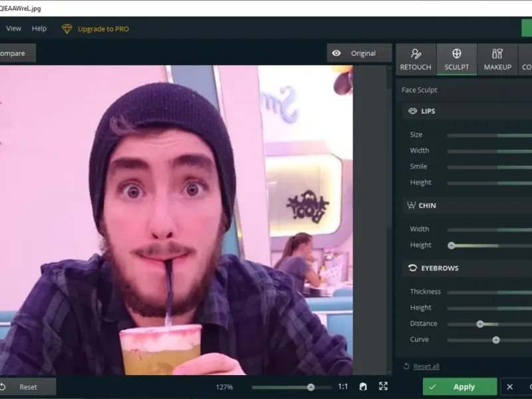Click the 127% zoom value
The image size is (532, 399).
coord(224,387)
